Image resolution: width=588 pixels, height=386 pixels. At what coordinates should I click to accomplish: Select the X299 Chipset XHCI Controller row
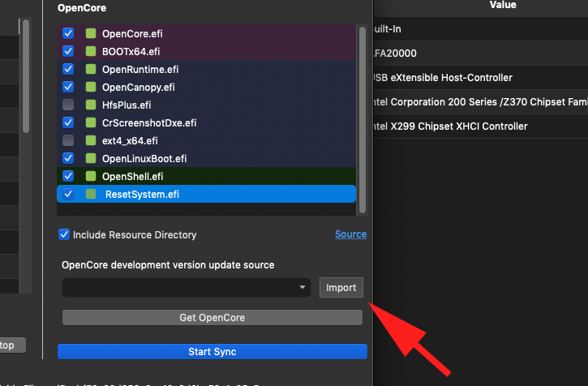click(481, 127)
